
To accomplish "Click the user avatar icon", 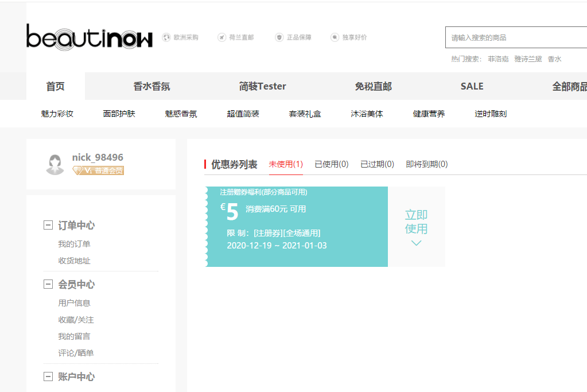I will (55, 164).
